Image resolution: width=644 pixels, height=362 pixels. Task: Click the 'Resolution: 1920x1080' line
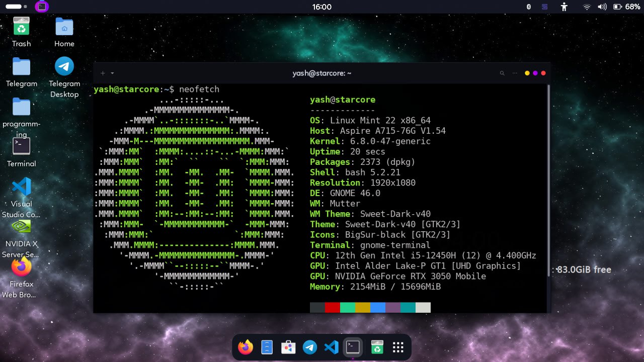363,183
